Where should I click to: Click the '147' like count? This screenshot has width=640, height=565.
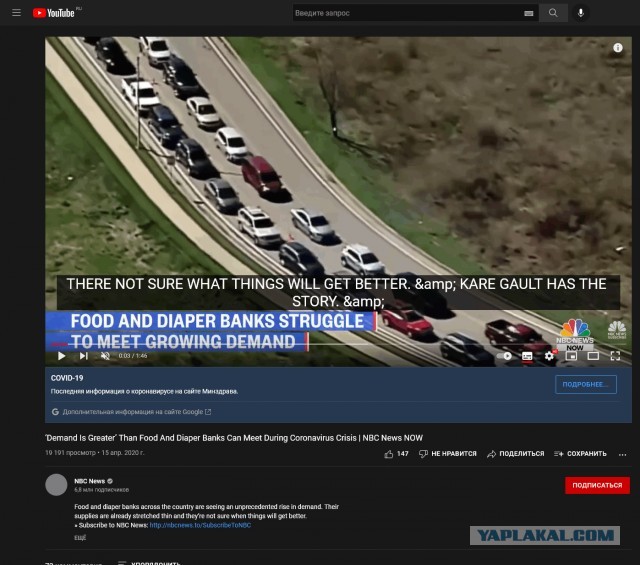(402, 454)
